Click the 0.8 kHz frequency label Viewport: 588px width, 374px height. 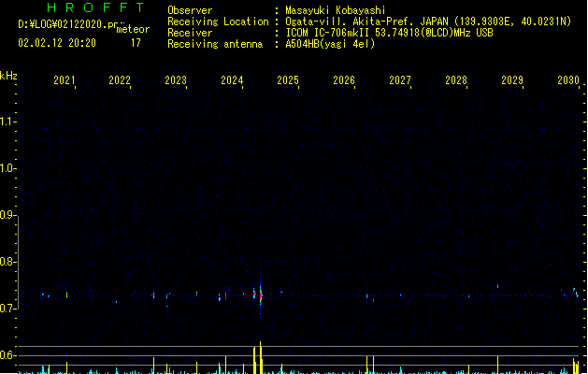tap(7, 262)
